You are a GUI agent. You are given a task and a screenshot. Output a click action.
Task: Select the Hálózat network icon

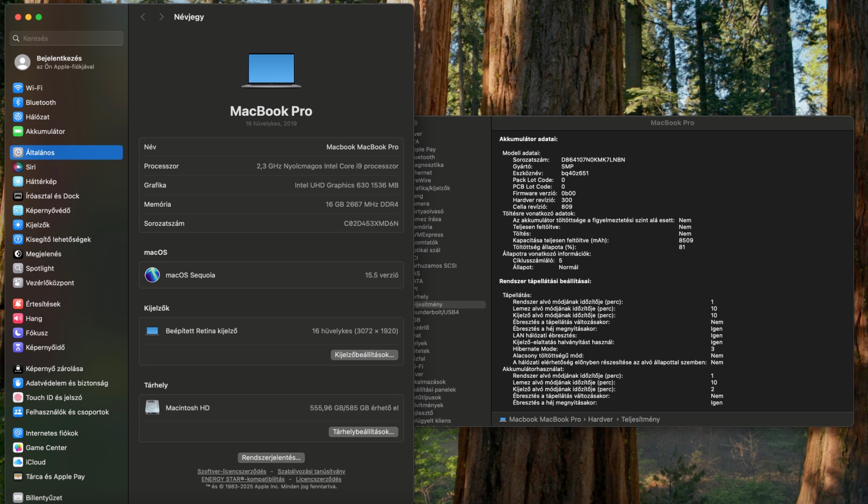point(18,117)
